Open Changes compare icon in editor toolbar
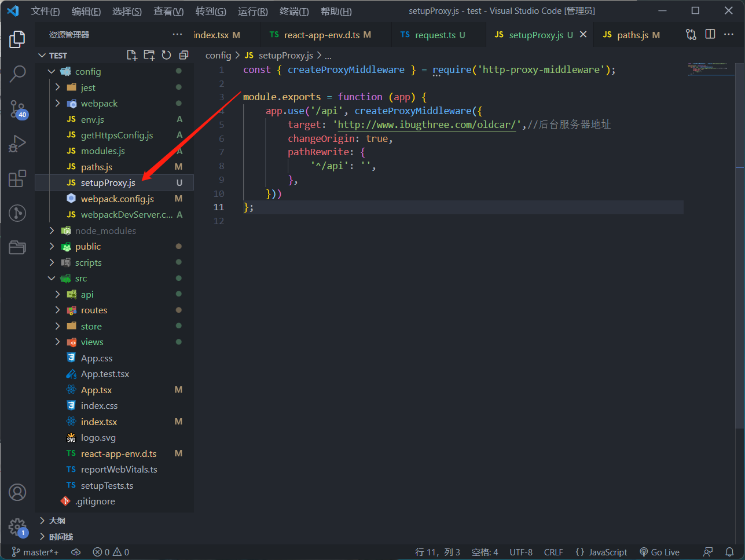The height and width of the screenshot is (560, 745). [x=691, y=35]
